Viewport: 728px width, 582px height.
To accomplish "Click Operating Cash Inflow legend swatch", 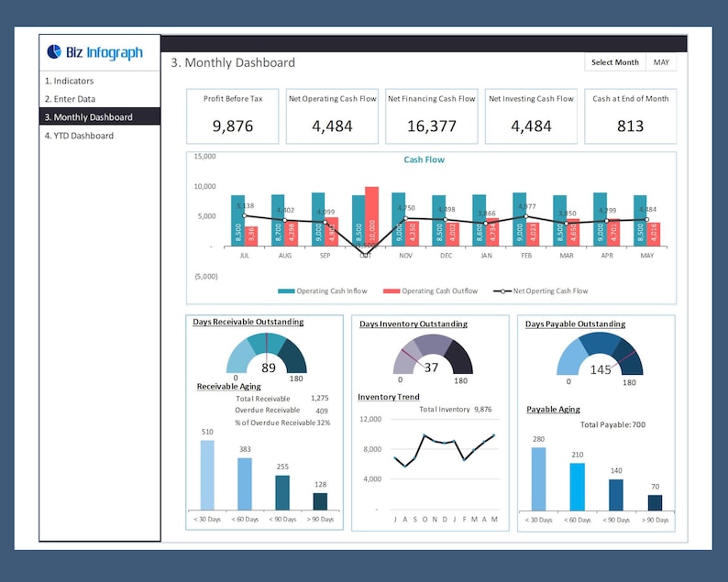I will coord(286,291).
